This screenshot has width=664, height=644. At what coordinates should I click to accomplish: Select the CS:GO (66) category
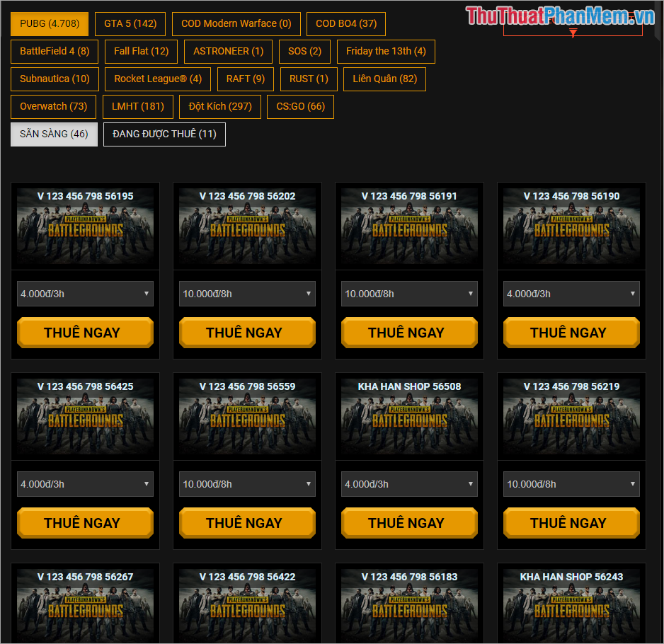click(x=300, y=106)
